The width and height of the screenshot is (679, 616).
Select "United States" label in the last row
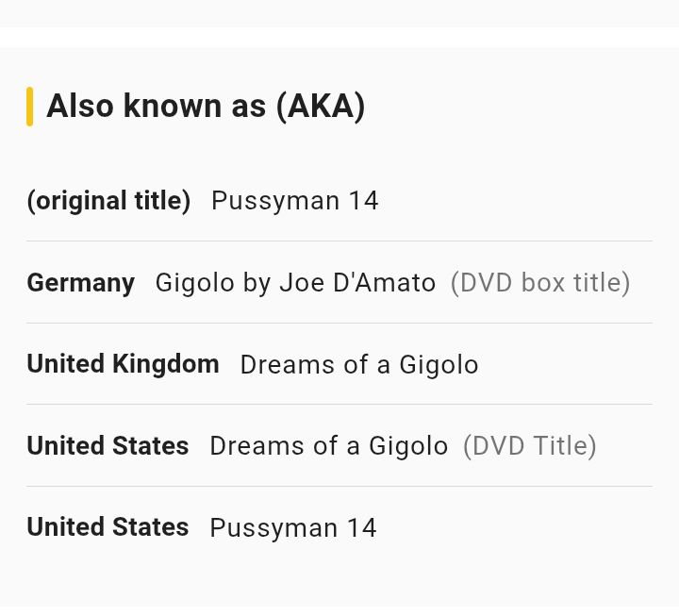[108, 527]
